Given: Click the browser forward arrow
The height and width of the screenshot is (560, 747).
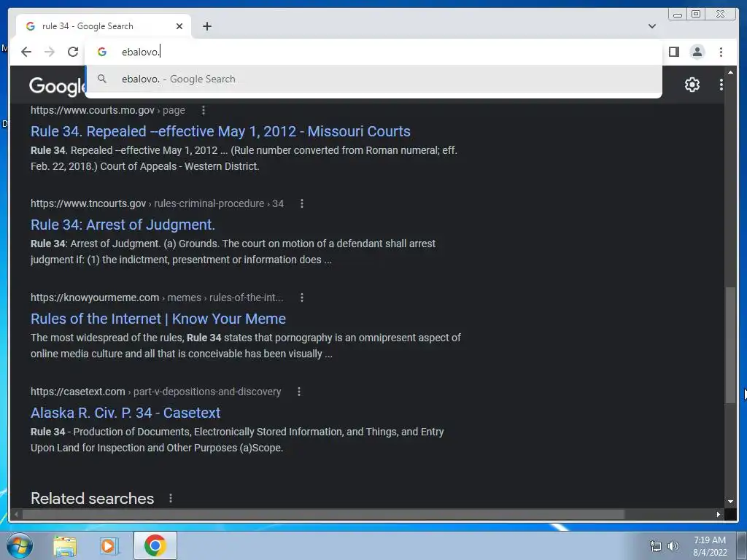Looking at the screenshot, I should [50, 52].
